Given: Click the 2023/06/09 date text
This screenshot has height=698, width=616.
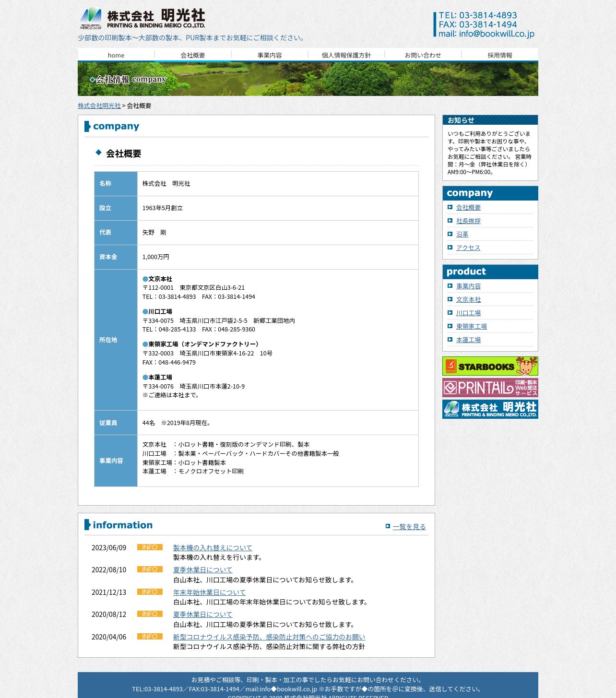Looking at the screenshot, I should tap(109, 548).
